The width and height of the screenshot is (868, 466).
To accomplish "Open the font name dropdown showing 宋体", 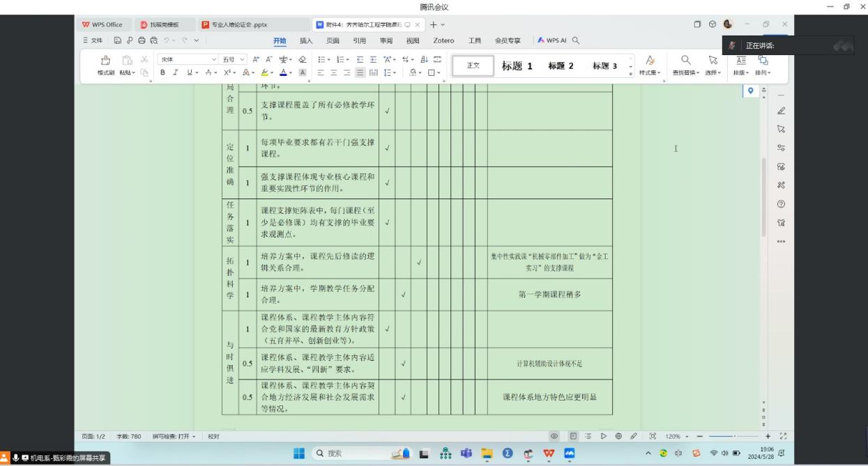I will click(187, 59).
